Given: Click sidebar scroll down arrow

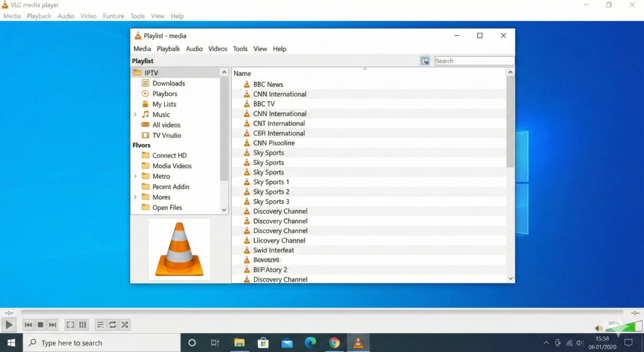Looking at the screenshot, I should click(224, 210).
